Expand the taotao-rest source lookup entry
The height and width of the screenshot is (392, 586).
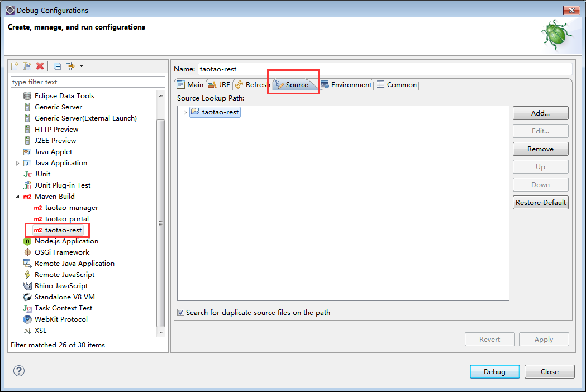click(184, 112)
